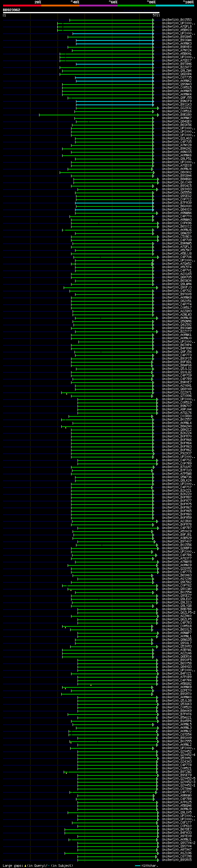The image size is (197, 868).
Task: Select hit label UniRef100_B6SK56
Action: tap(177, 125)
